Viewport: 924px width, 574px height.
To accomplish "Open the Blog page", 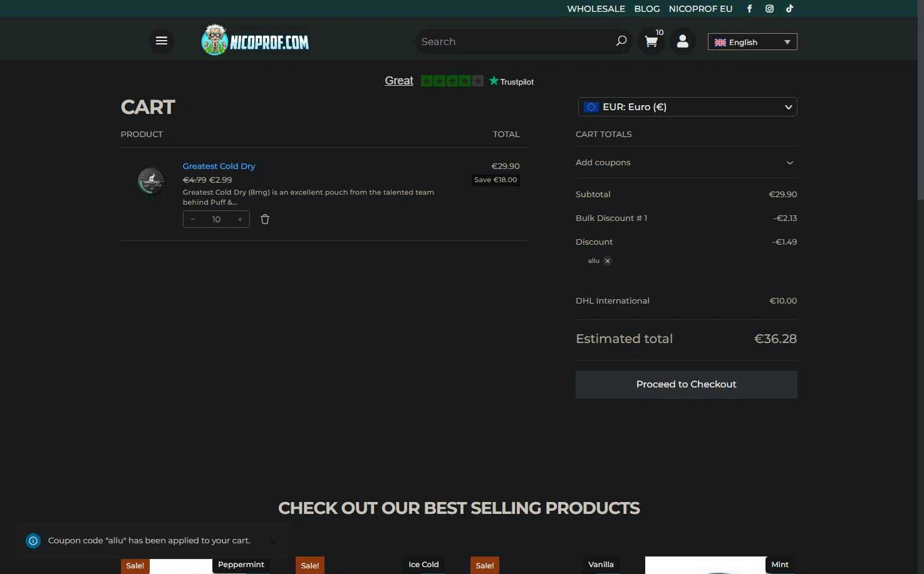I will click(x=647, y=9).
